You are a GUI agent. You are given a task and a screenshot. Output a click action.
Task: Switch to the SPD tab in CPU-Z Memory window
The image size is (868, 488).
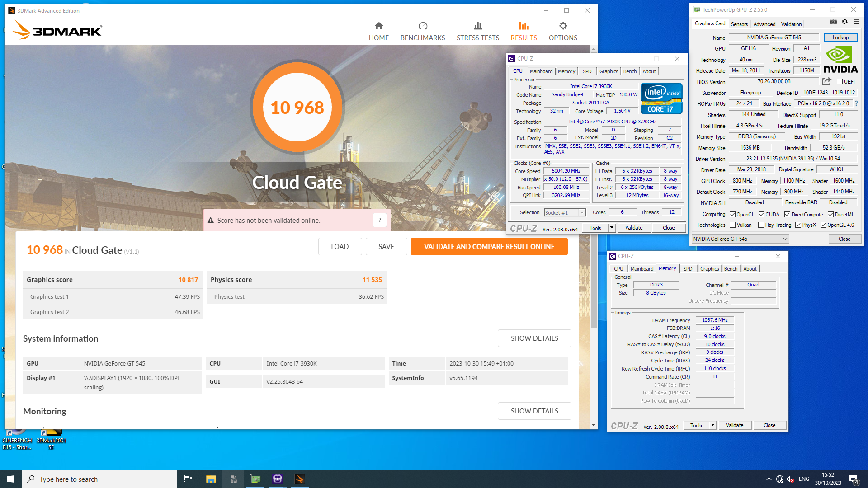(x=688, y=269)
